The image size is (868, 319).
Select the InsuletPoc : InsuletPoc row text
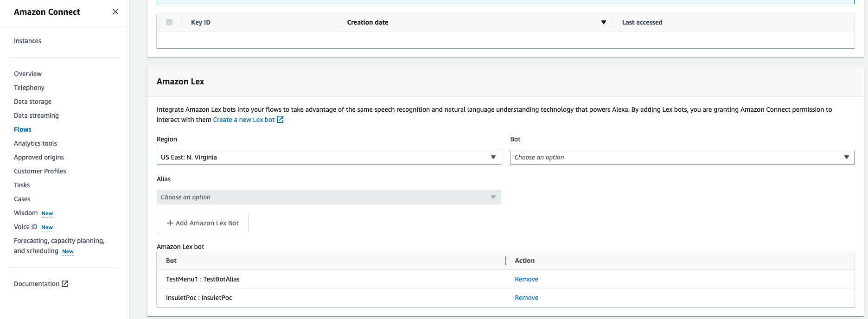[199, 298]
